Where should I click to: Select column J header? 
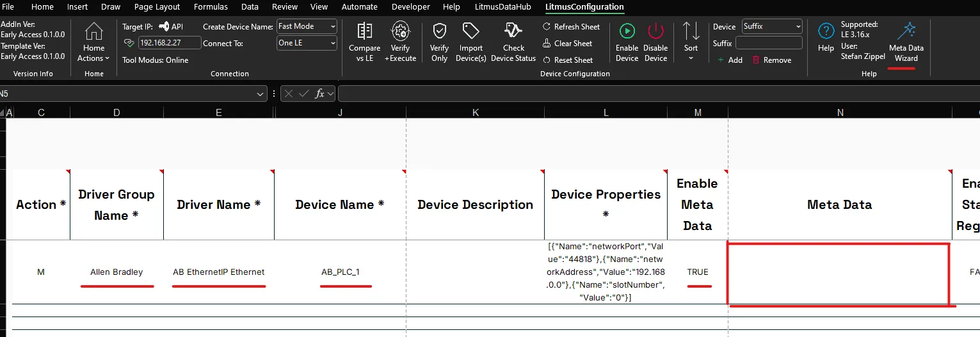pyautogui.click(x=340, y=113)
